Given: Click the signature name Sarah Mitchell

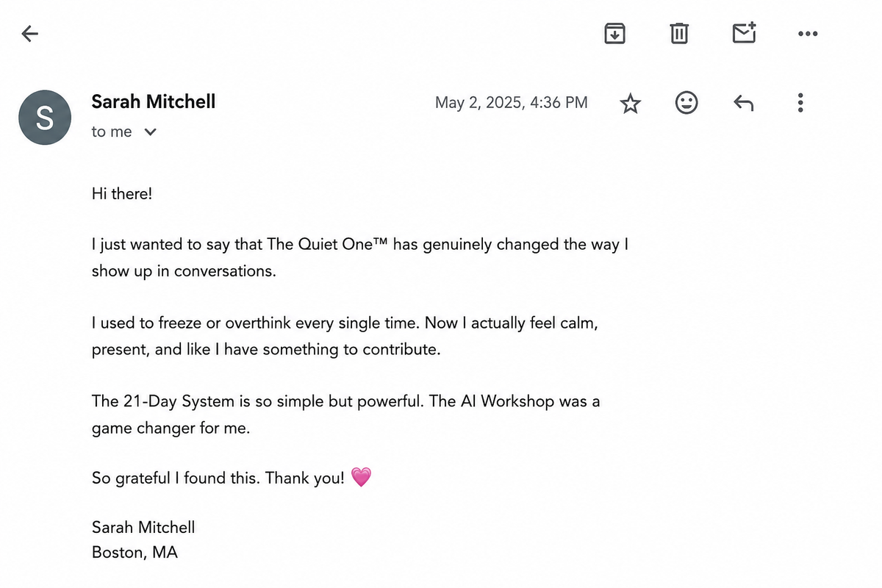Looking at the screenshot, I should [143, 527].
